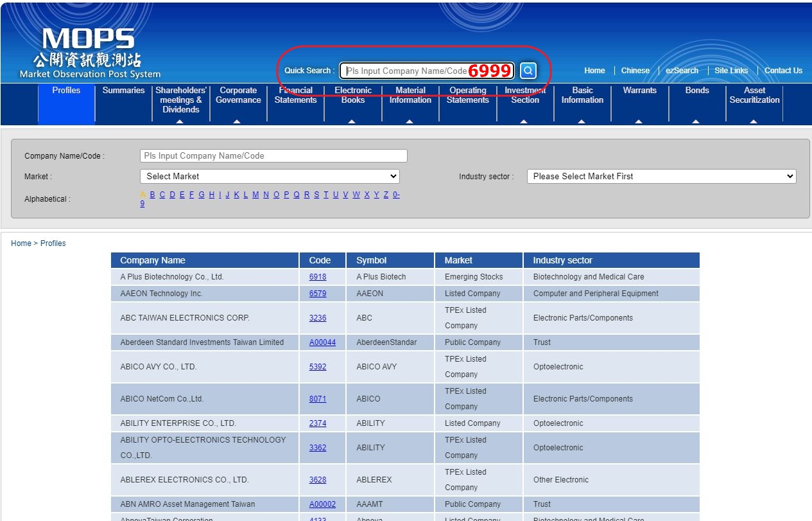Expand Shareholders' meetings & Dividends menu
812x521 pixels.
181,100
